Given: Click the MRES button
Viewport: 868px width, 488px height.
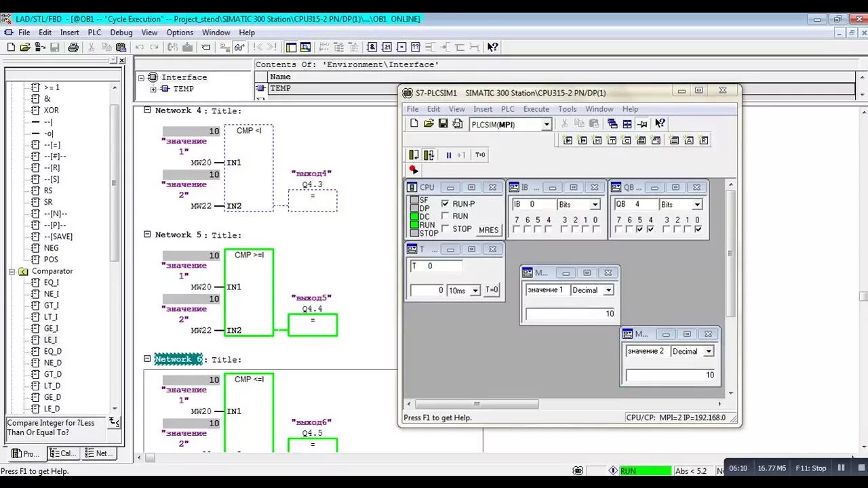Looking at the screenshot, I should click(x=488, y=230).
